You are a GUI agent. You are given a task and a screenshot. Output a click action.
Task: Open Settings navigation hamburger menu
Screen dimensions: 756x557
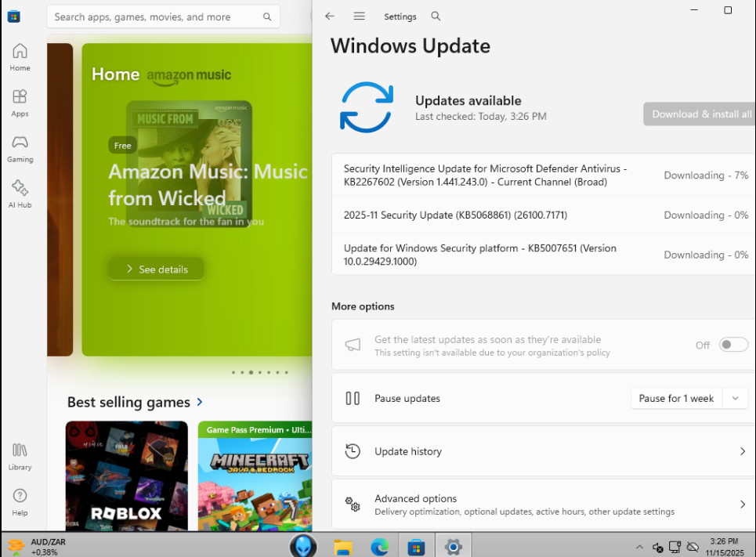tap(359, 16)
